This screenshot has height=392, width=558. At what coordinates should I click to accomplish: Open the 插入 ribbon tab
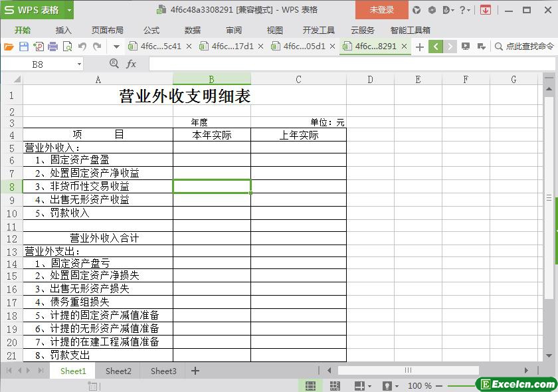(64, 30)
